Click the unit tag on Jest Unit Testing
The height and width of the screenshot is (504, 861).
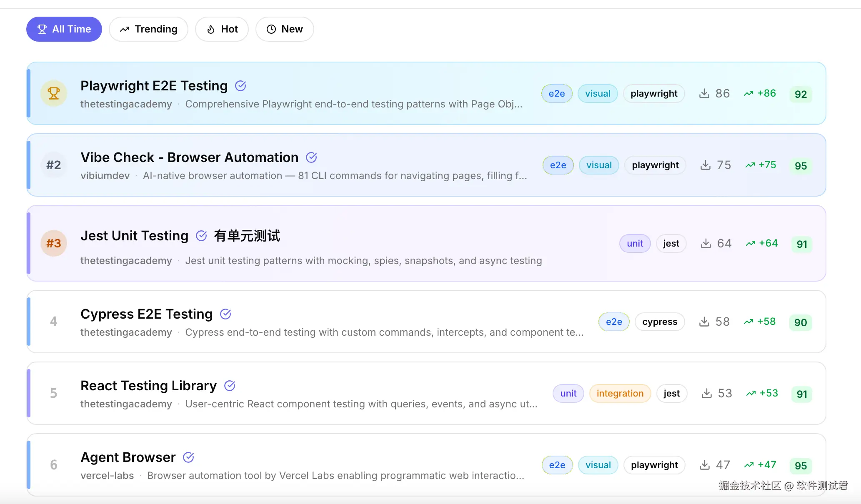pos(635,243)
